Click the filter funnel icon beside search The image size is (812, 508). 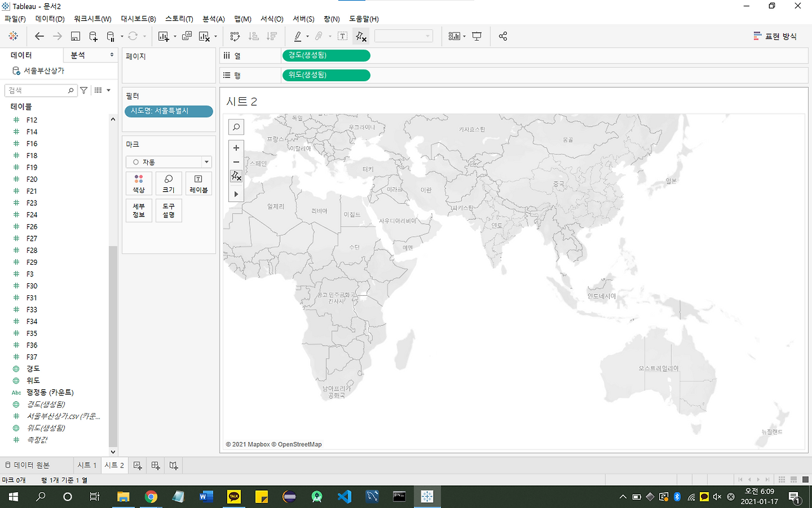pos(84,91)
